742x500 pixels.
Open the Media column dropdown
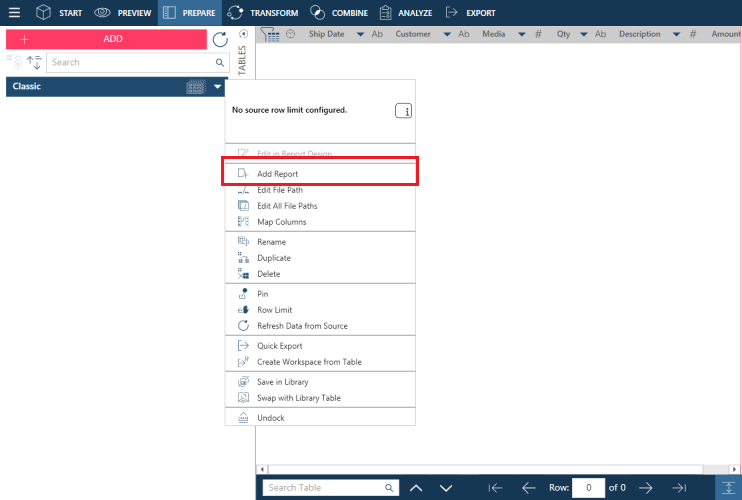click(521, 34)
